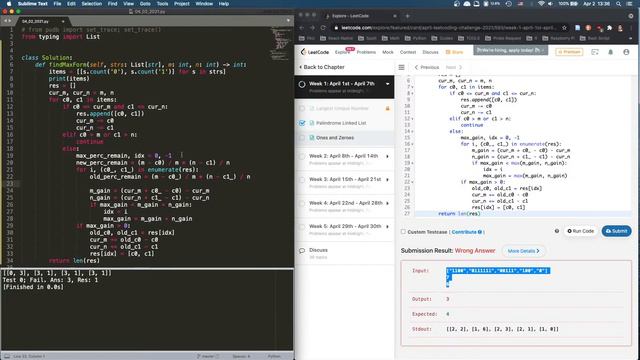Open the Project menu in menu bar
This screenshot has width=640, height=360.
pyautogui.click(x=182, y=4)
